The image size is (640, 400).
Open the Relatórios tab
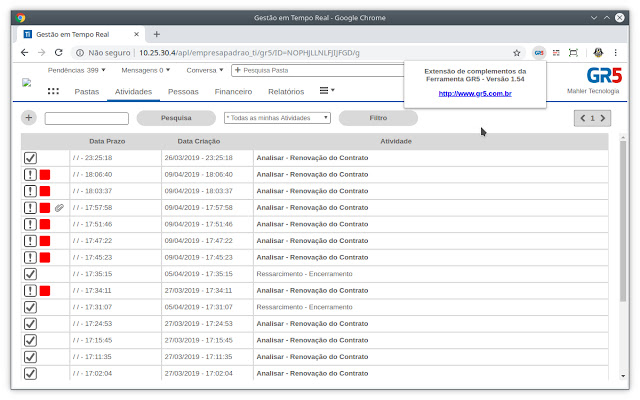tap(286, 92)
